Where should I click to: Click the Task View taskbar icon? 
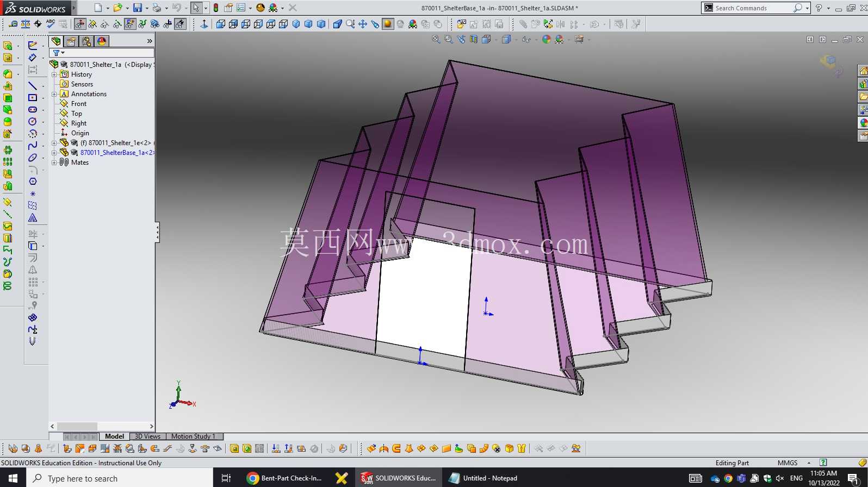pos(226,478)
